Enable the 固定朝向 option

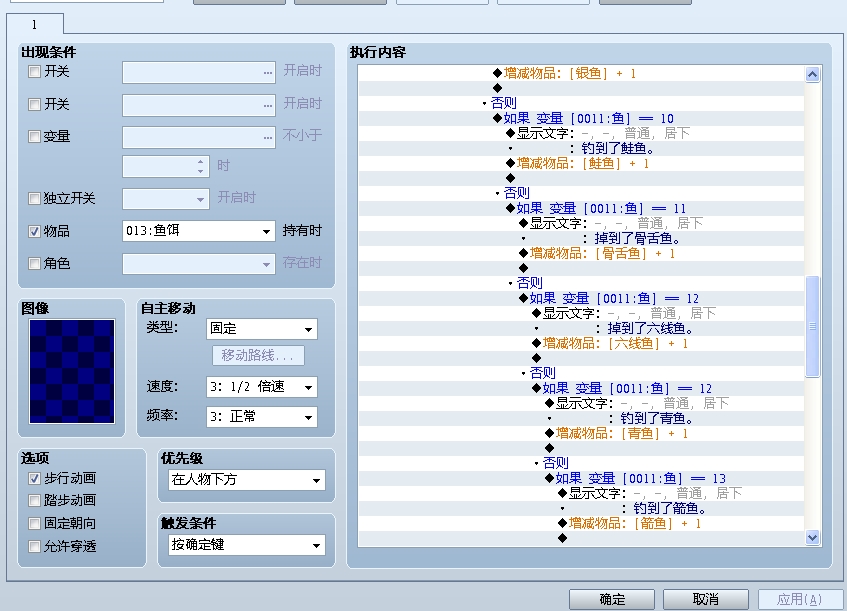click(35, 523)
